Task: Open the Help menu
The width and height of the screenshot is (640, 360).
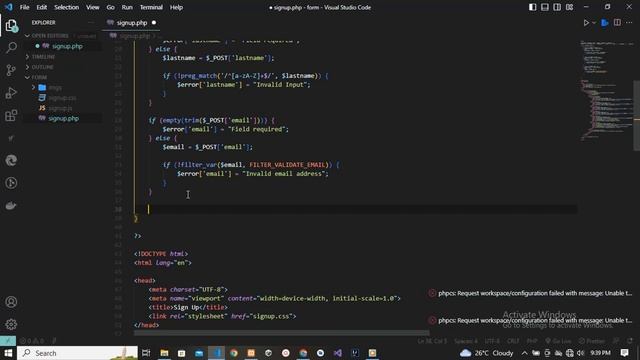Action: pos(176,7)
